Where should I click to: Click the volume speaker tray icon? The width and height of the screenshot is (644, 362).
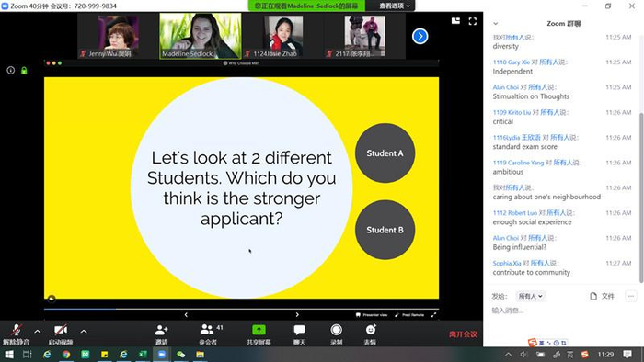[x=523, y=355]
